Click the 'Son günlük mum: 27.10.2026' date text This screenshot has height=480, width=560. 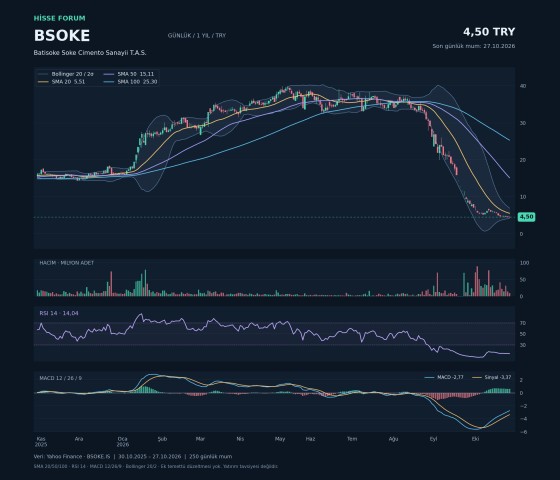click(x=474, y=46)
